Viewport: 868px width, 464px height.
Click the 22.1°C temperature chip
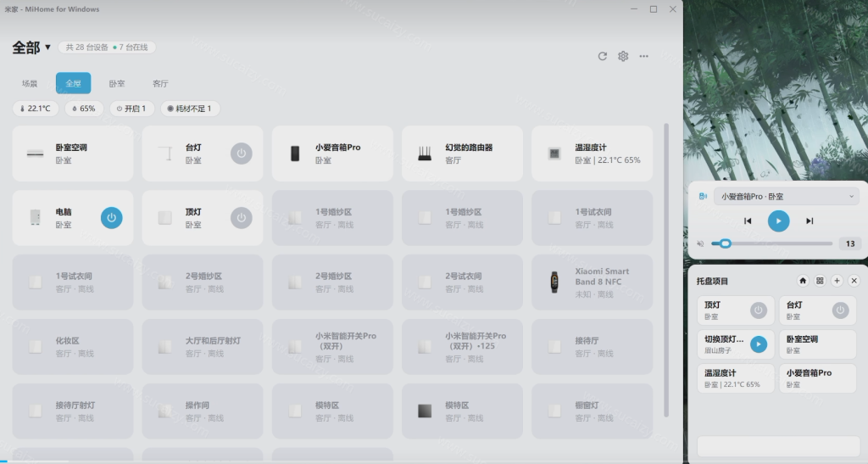tap(36, 109)
